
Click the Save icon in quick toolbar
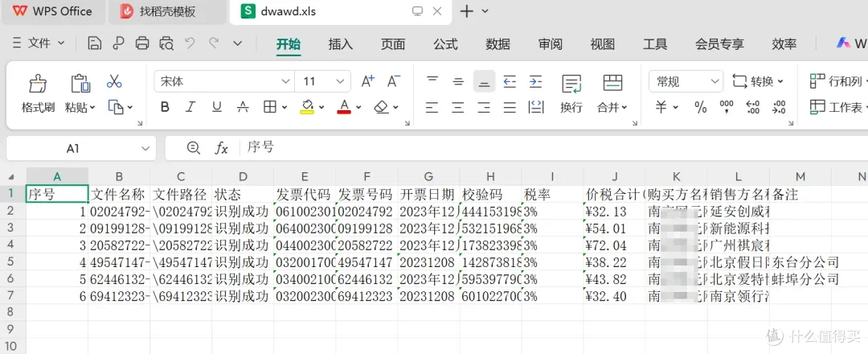pos(95,43)
